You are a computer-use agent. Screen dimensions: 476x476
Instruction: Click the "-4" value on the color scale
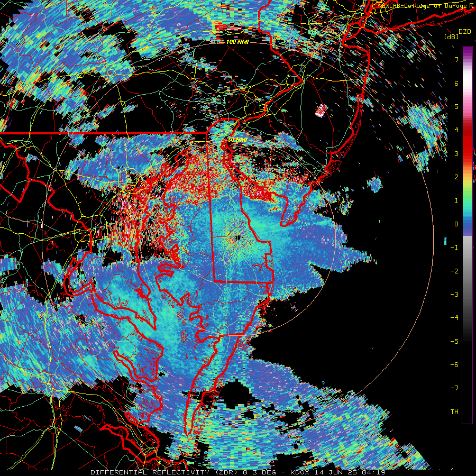tap(454, 318)
